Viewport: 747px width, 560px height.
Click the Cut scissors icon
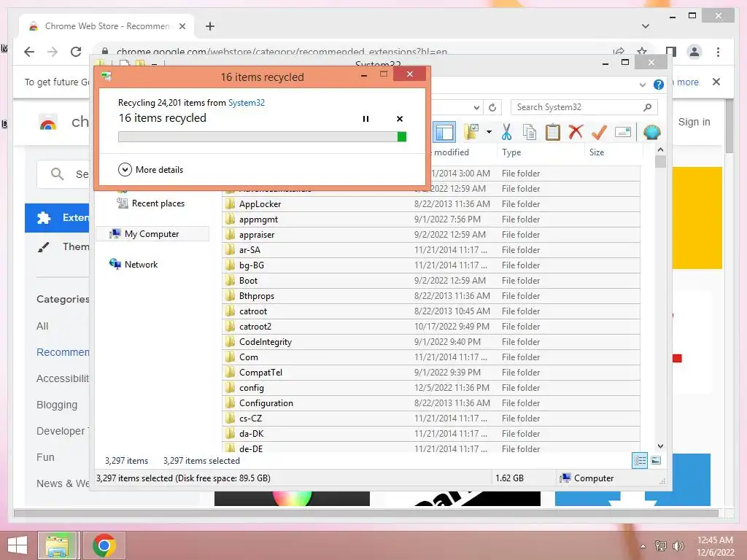(506, 132)
